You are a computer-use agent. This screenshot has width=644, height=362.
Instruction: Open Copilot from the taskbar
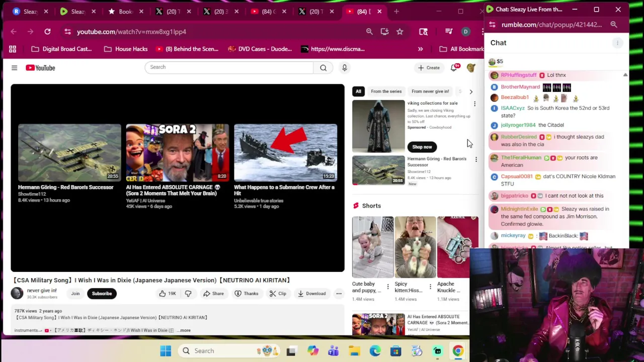(313, 351)
